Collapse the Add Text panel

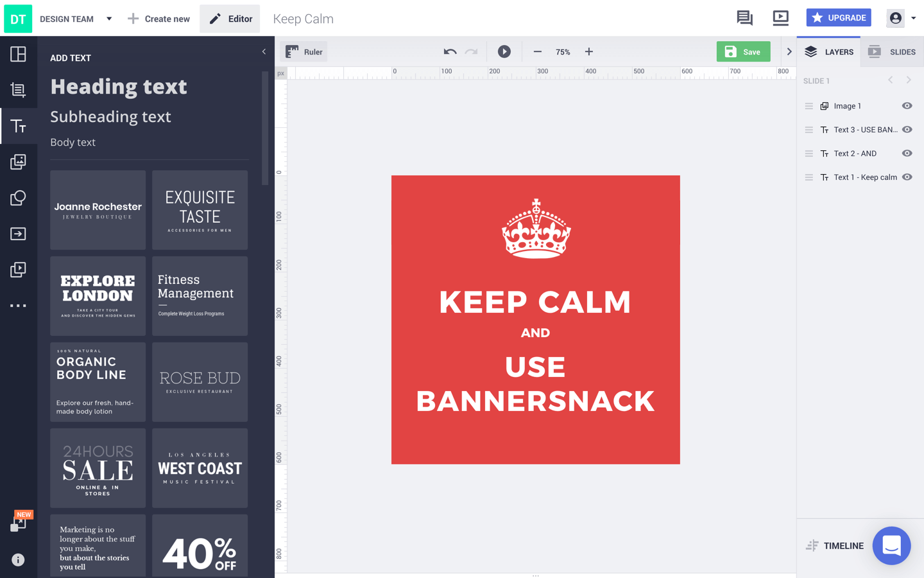point(264,52)
